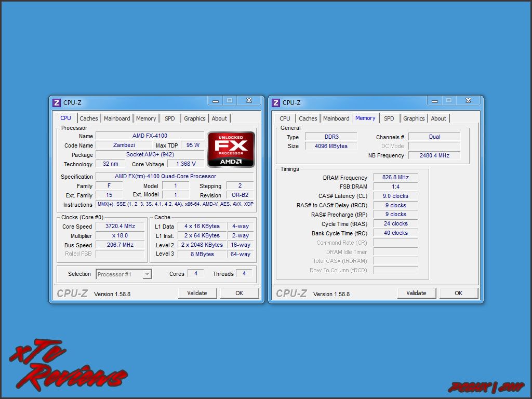Click the Name field showing AMD FX-4100
532x399 pixels.
coord(150,136)
